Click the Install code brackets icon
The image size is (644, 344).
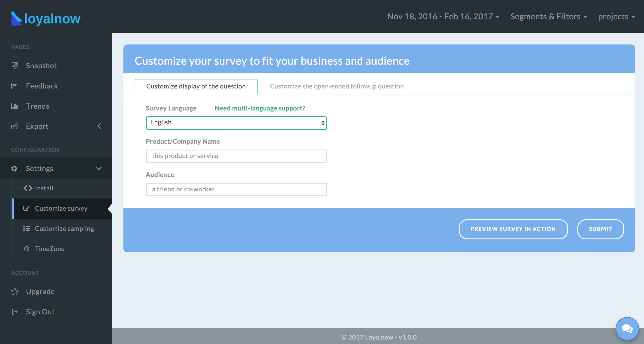tap(28, 188)
